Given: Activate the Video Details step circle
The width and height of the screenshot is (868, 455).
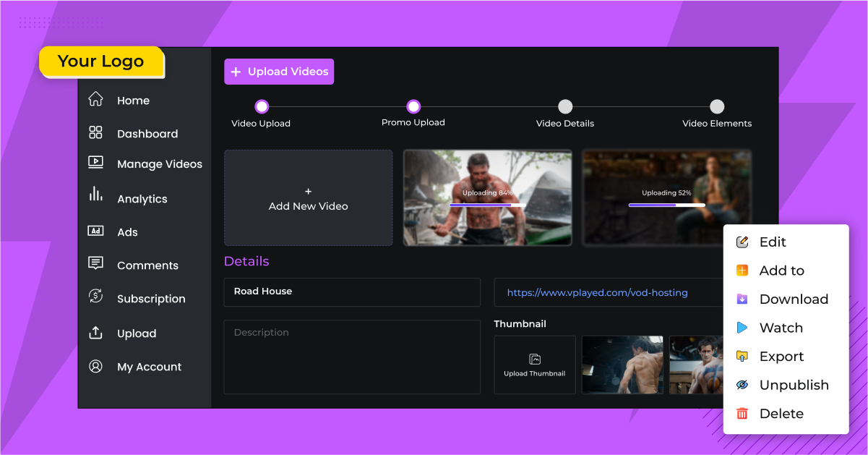Looking at the screenshot, I should tap(564, 106).
